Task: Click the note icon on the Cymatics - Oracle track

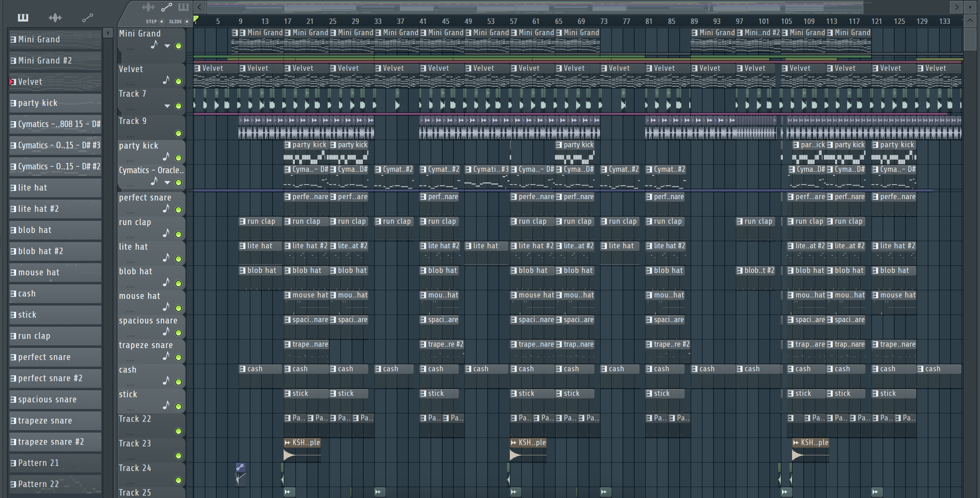Action: click(154, 181)
